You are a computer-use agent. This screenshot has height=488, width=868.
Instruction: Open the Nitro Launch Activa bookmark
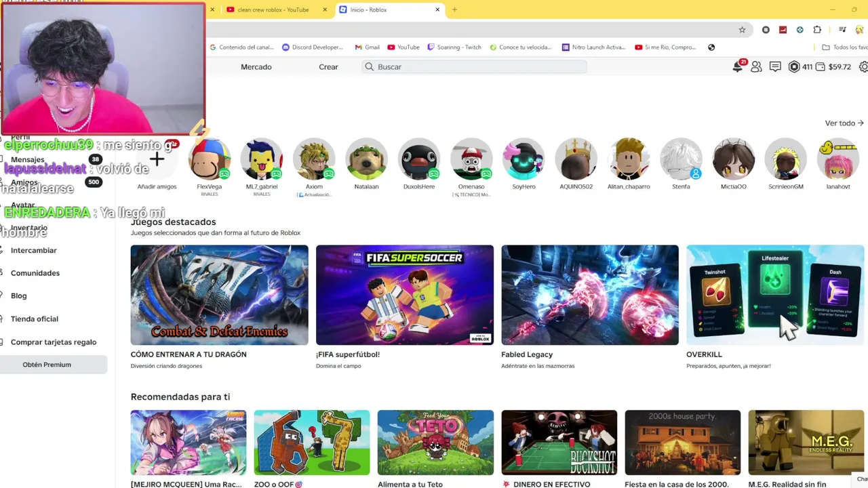click(x=594, y=47)
